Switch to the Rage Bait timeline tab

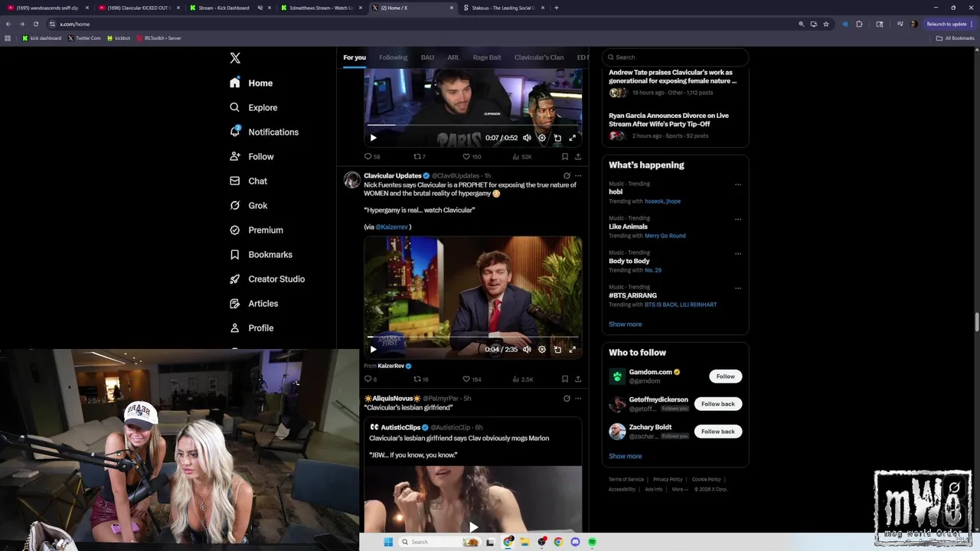[x=487, y=57]
